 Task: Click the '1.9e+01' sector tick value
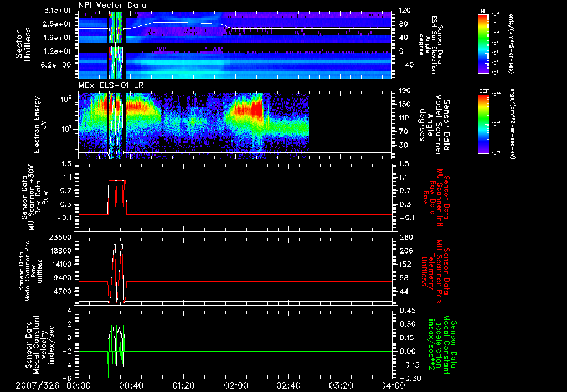click(x=58, y=38)
